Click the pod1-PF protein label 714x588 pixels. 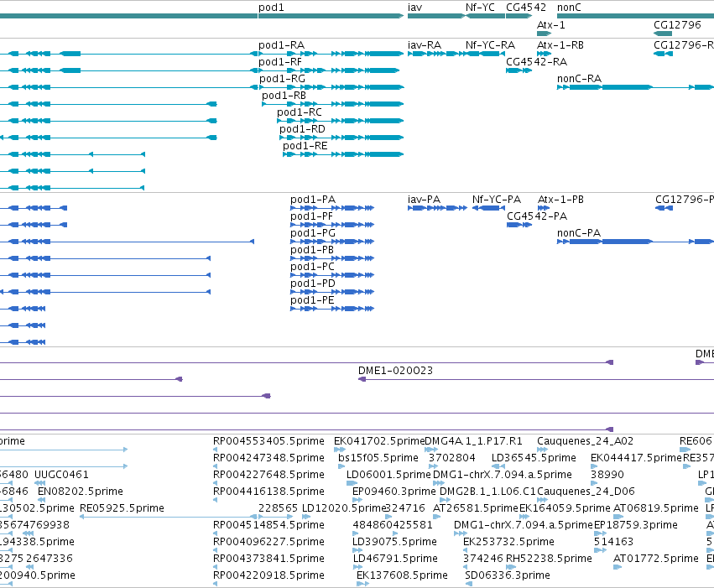311,216
